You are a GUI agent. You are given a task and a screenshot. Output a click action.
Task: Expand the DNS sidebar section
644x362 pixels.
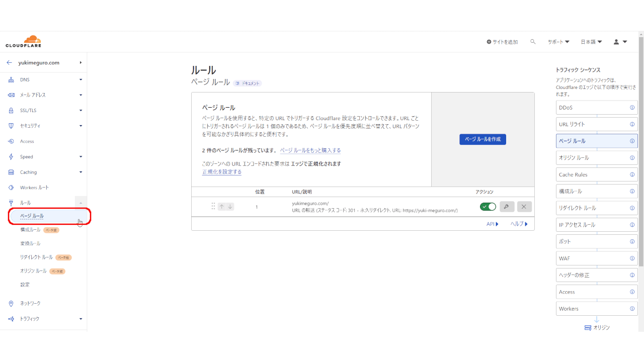click(80, 79)
